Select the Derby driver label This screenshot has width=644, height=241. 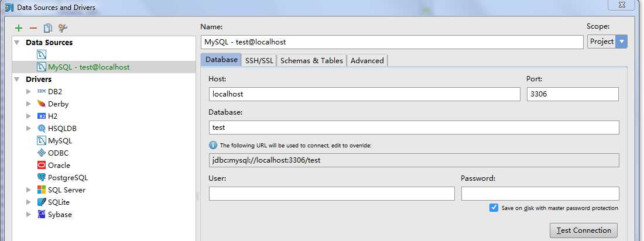pos(59,104)
